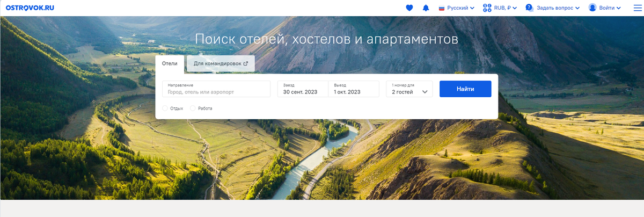Click the Найти search button
This screenshot has height=217, width=644.
465,89
